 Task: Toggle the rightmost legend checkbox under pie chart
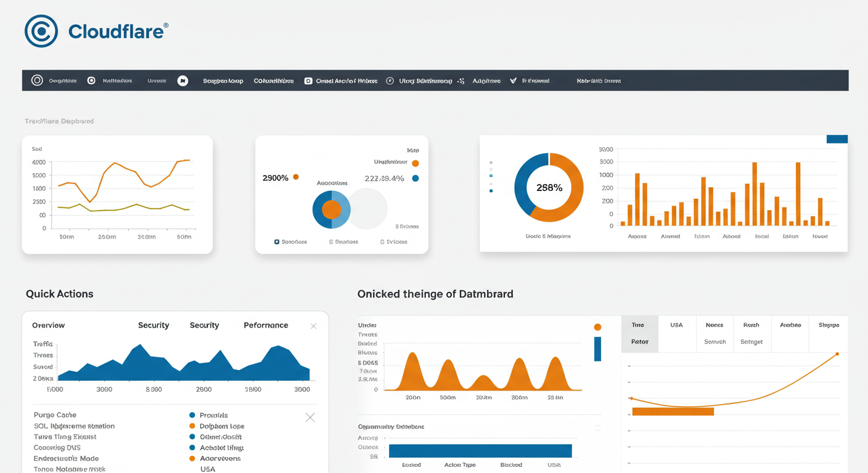(382, 242)
